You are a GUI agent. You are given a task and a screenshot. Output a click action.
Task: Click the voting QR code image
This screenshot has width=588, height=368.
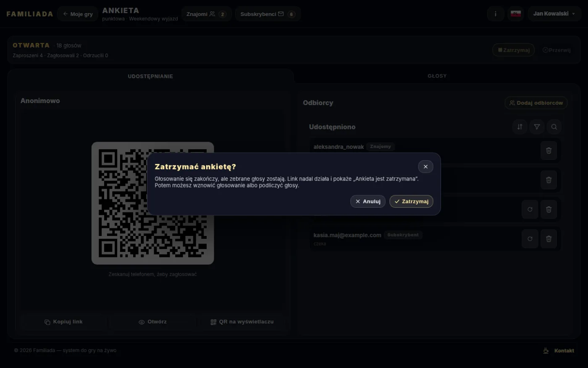[x=153, y=203]
